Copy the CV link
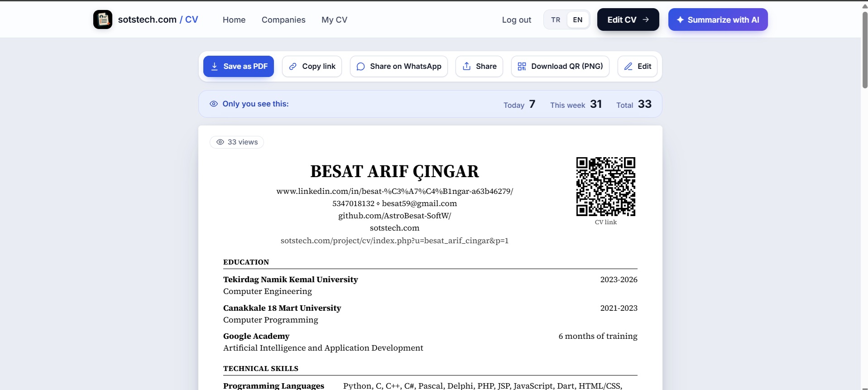 [x=312, y=66]
